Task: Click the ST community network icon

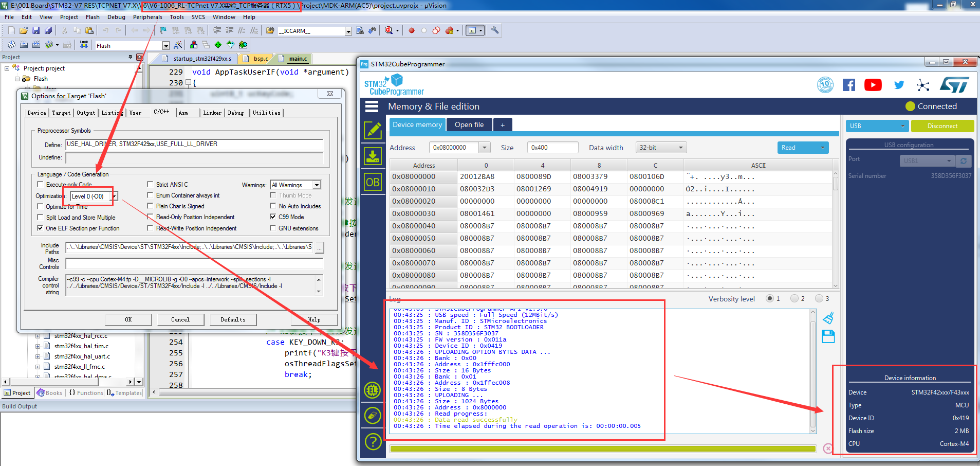Action: [923, 85]
